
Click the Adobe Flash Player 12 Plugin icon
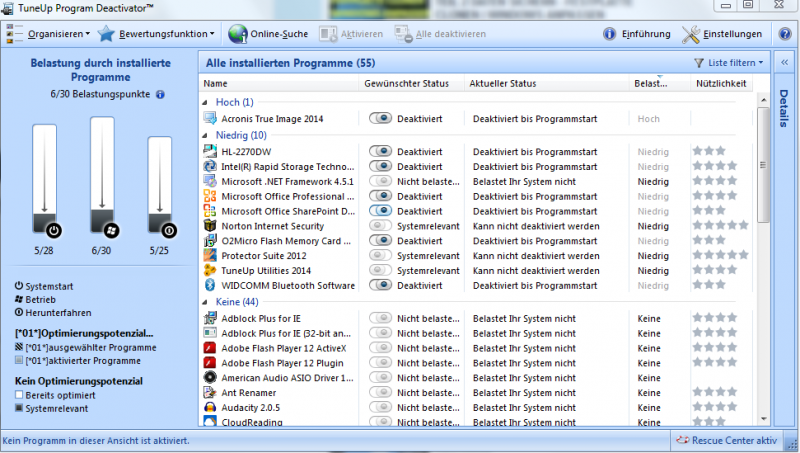click(210, 363)
